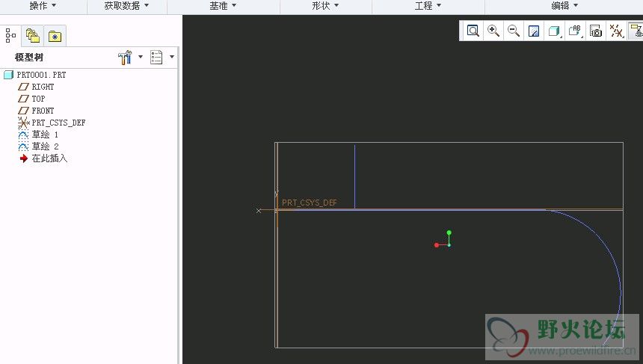The image size is (643, 364).
Task: Open the tree show list icon
Action: [x=156, y=58]
